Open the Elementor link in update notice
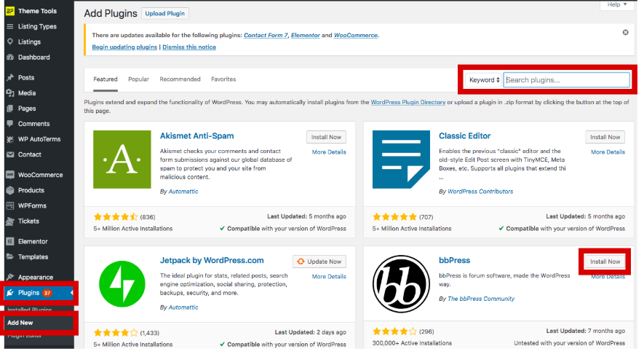Viewport: 644px width, 357px height. coord(305,36)
